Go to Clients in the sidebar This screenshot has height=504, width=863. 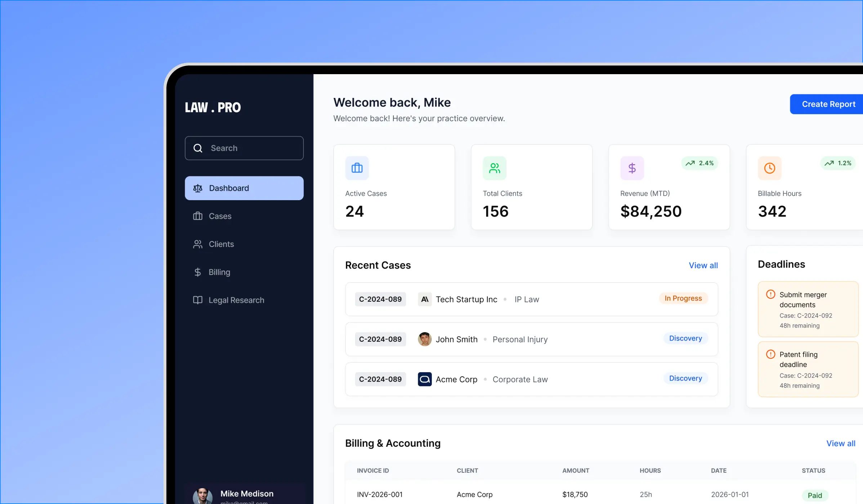point(244,244)
